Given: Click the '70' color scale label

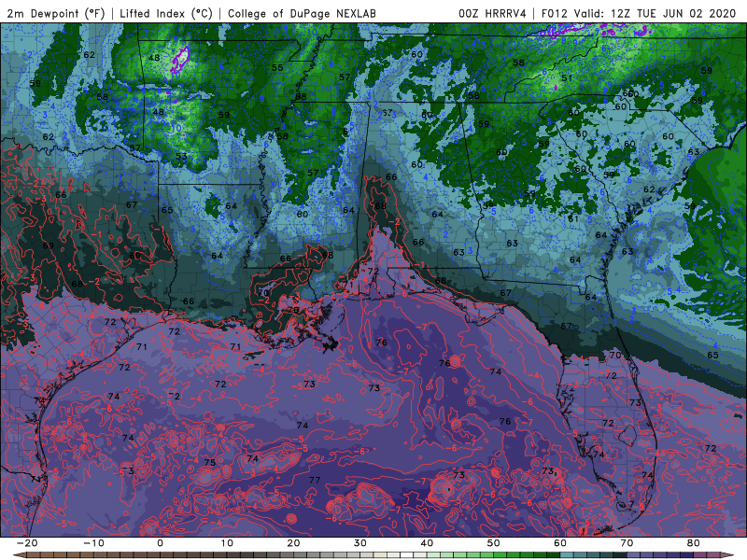Looking at the screenshot, I should click(x=627, y=543).
